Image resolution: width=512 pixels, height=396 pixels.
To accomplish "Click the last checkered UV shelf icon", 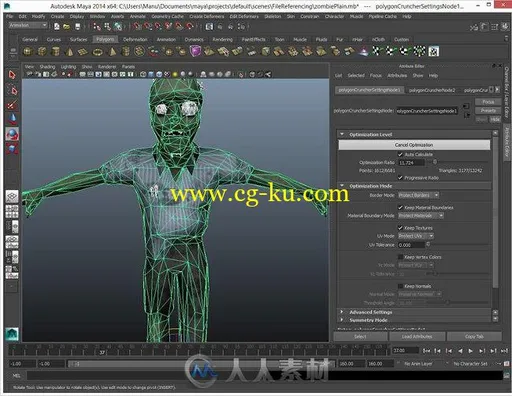I will pos(433,51).
